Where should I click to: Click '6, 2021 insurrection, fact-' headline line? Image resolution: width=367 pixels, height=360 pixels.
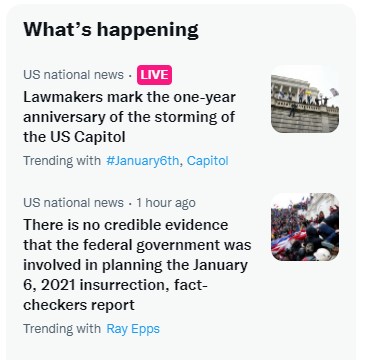[x=115, y=285]
